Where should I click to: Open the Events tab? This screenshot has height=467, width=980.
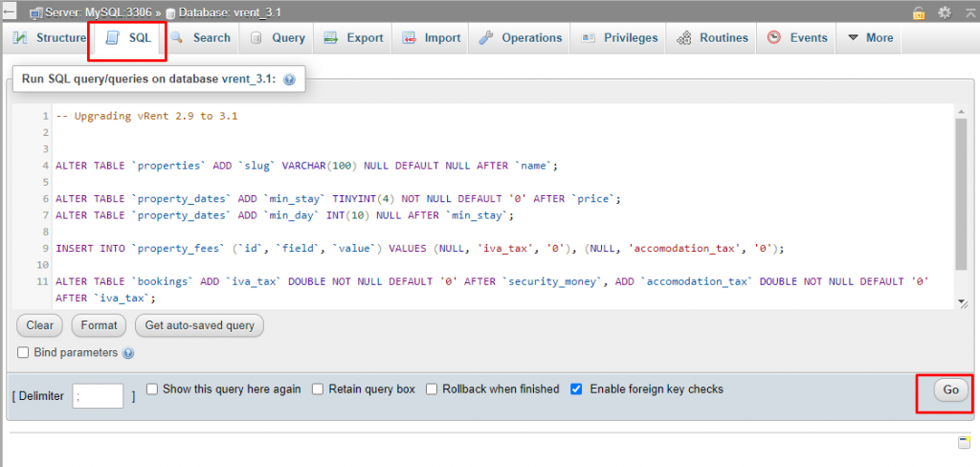[x=797, y=38]
